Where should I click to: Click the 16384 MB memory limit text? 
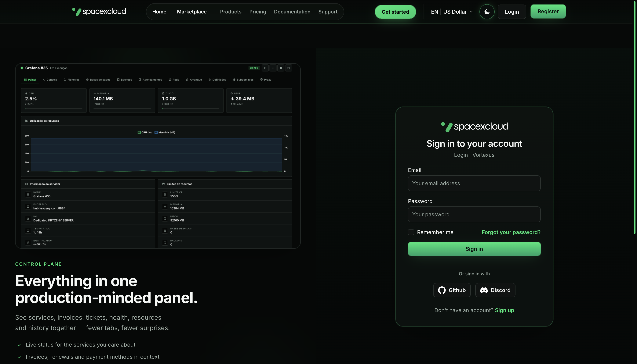(x=177, y=208)
